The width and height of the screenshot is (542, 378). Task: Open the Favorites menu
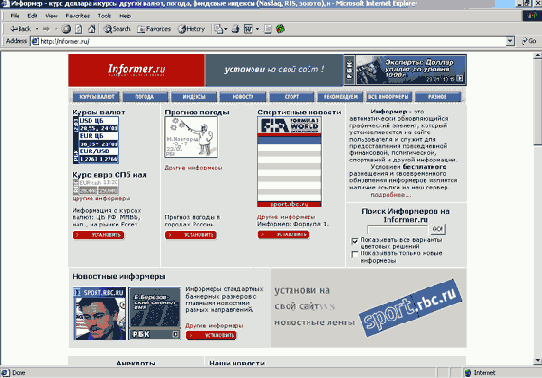point(78,16)
